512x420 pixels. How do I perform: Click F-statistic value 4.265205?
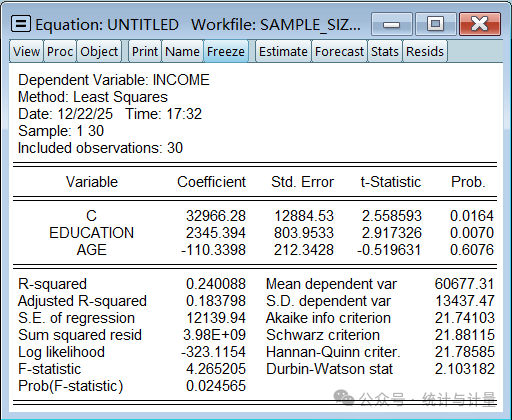216,369
